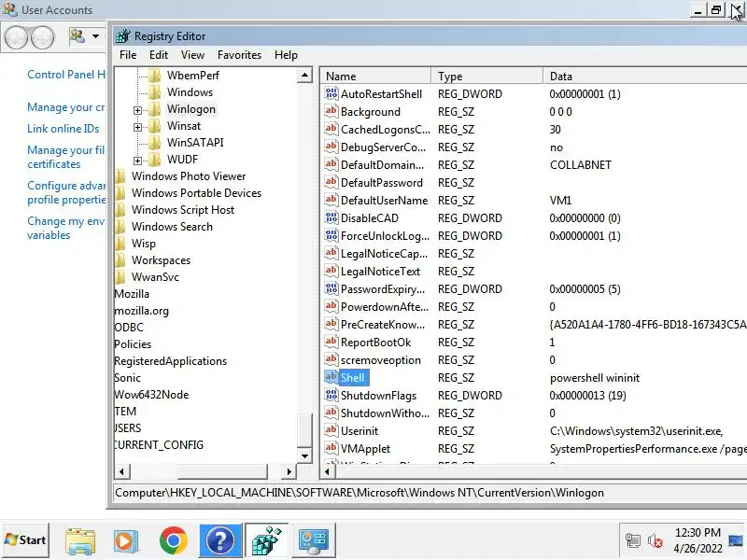Screen dimensions: 747x560
Task: Click the PasswordExpiryWarning DWORD icon
Action: click(331, 288)
